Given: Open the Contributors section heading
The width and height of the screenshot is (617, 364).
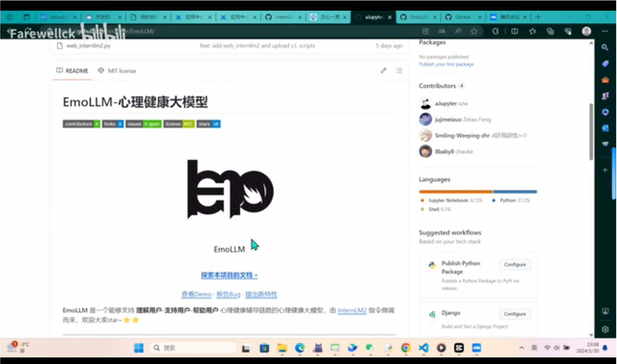Looking at the screenshot, I should (437, 86).
